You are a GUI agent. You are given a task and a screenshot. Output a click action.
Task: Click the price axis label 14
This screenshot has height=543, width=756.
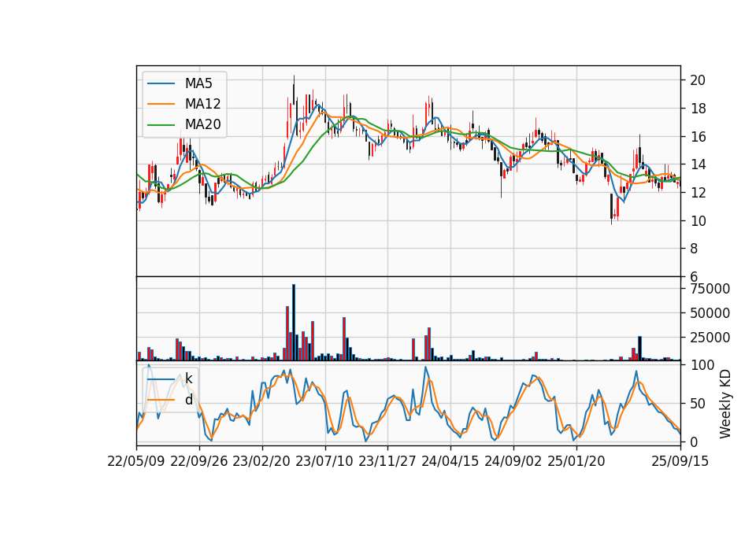tap(698, 164)
